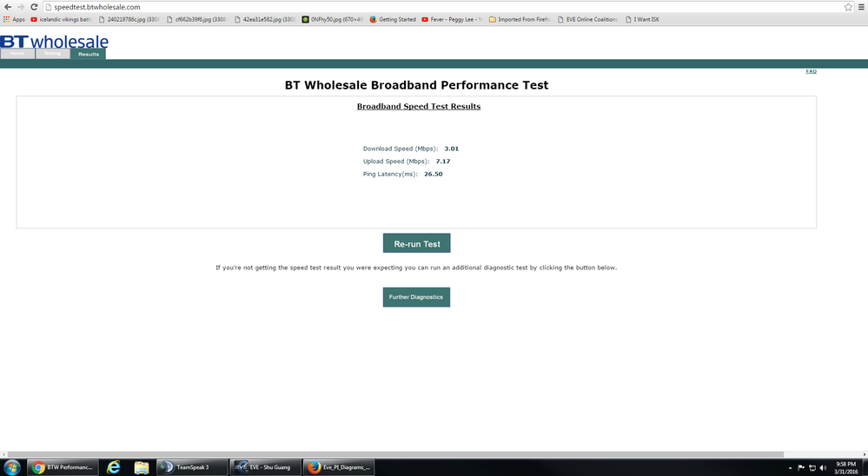Switch to the TeamSpeak 3 taskbar window

pyautogui.click(x=192, y=467)
